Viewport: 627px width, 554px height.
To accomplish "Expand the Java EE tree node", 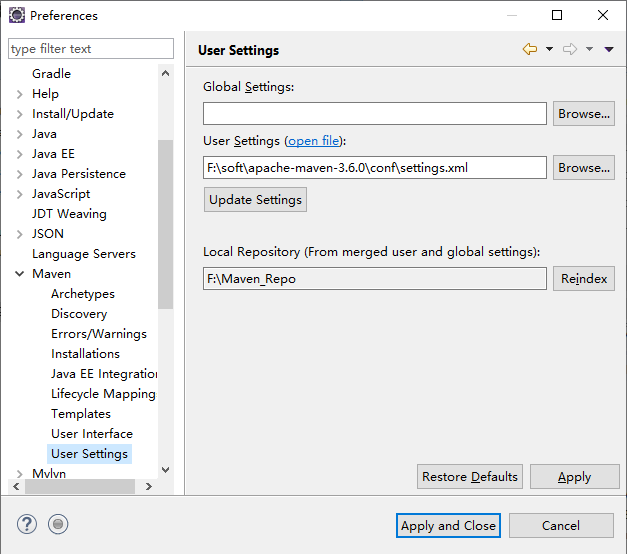I will tap(19, 154).
